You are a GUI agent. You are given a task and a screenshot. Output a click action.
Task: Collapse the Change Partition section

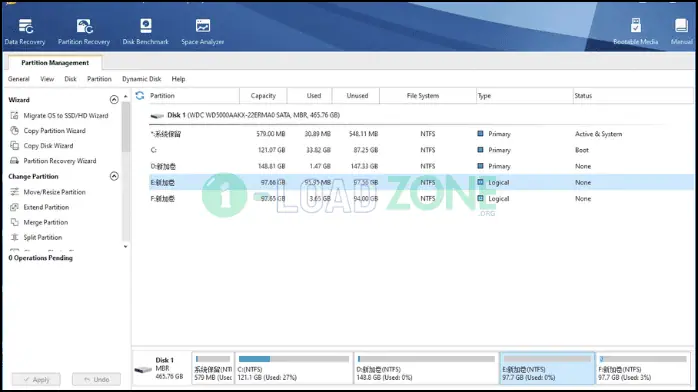coord(114,177)
